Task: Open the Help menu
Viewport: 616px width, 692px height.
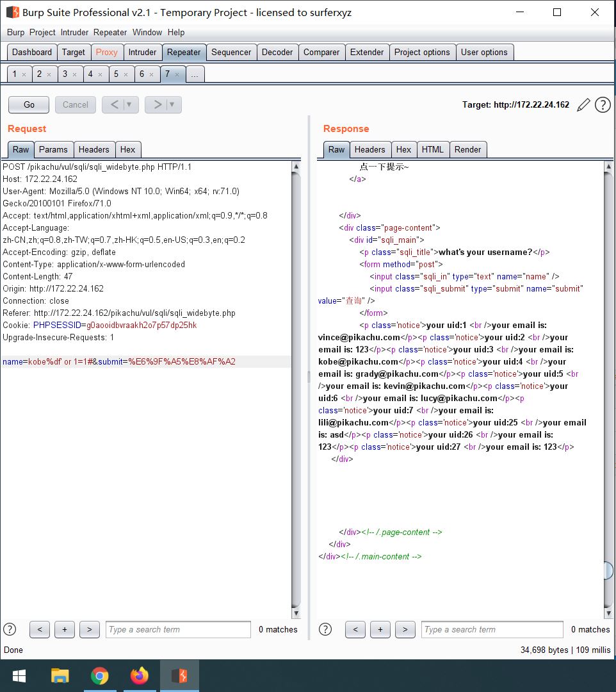Action: 176,32
